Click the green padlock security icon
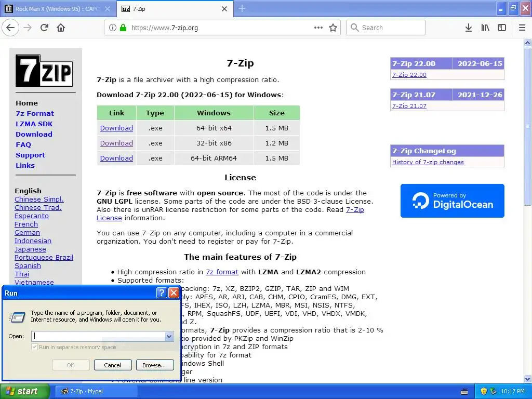 (x=123, y=28)
